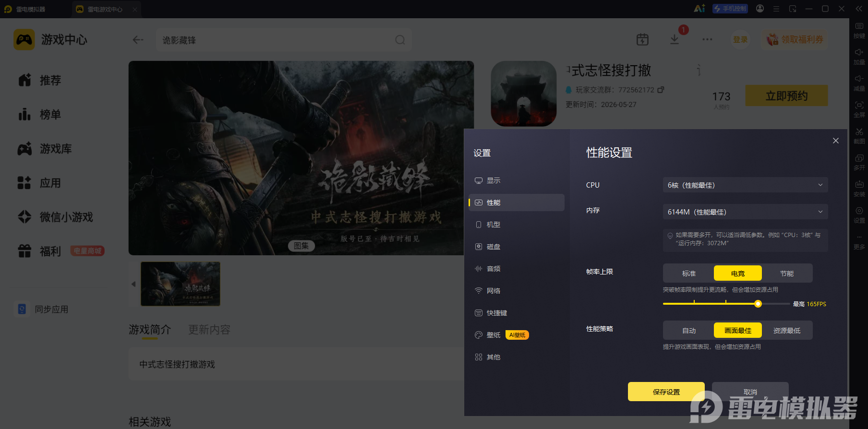Open the 壁纸 settings section

coord(517,335)
